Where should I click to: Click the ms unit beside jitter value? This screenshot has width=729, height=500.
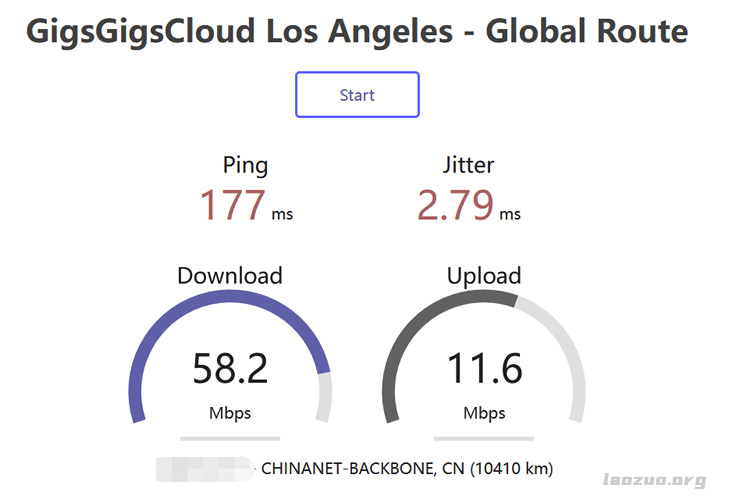510,213
